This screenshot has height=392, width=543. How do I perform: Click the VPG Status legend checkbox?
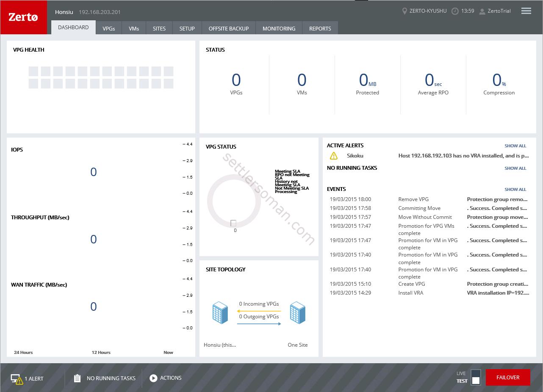coord(233,223)
